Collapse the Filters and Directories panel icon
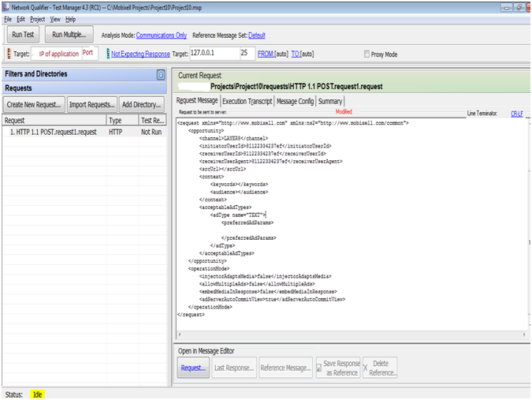Screen dimensions: 532x400 [x=161, y=74]
